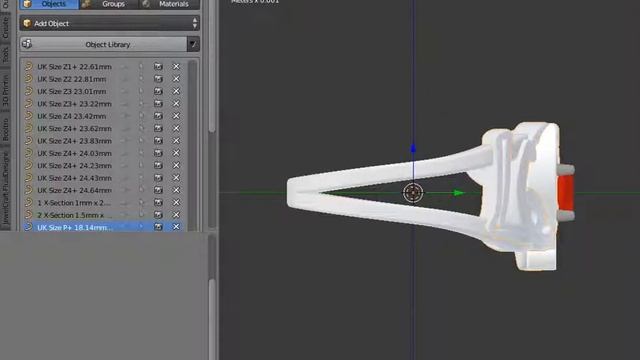Viewport: 640px width, 360px height.
Task: Remove UK Size Z3 23.01mm with X
Action: (x=176, y=91)
